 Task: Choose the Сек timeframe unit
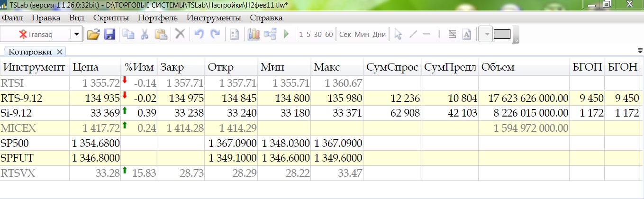[345, 34]
